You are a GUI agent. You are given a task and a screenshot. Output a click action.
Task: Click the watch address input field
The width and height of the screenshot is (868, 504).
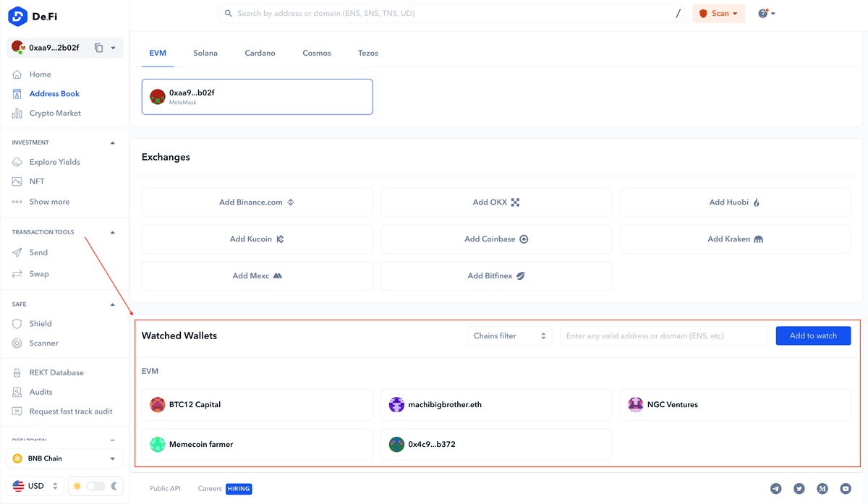click(x=663, y=336)
